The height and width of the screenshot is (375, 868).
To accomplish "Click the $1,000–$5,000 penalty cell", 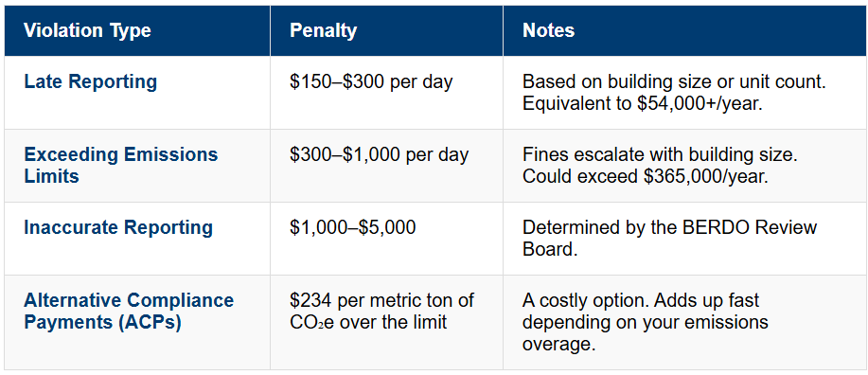I will pyautogui.click(x=352, y=227).
